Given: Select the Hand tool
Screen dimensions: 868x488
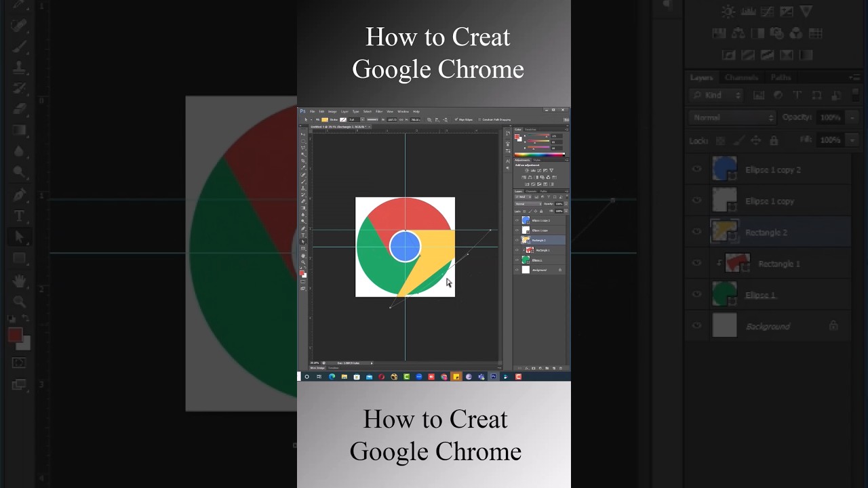Looking at the screenshot, I should point(303,256).
